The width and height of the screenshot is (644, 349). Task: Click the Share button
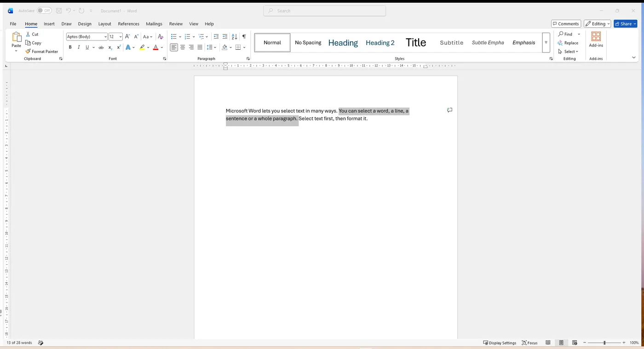coord(626,23)
